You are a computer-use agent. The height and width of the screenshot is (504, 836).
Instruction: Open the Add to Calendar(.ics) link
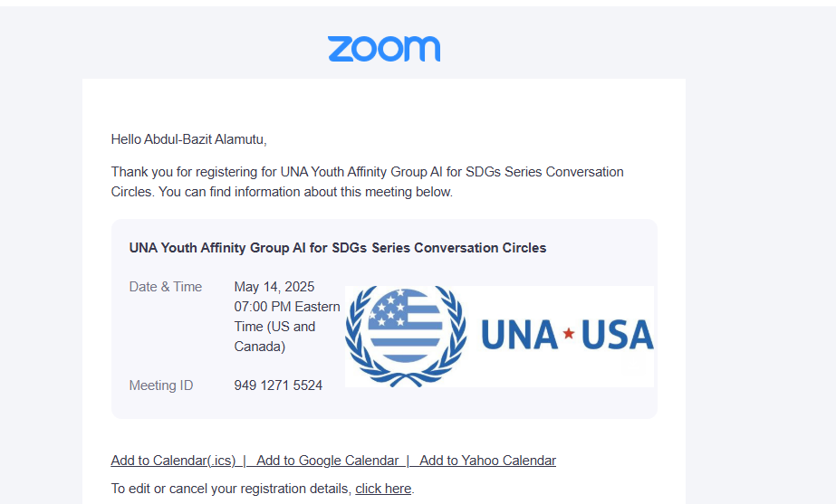[173, 461]
